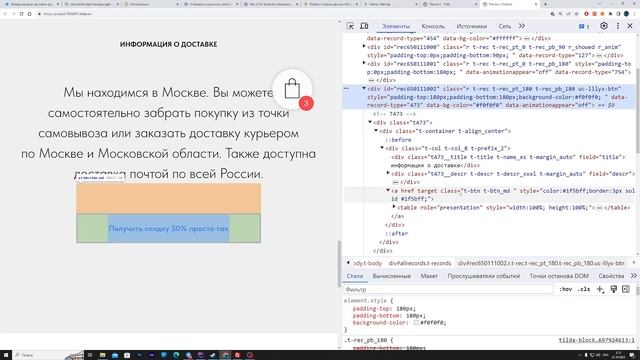Viewport: 640px width, 360px height.
Task: Click the t-body breadcrumb item
Action: click(x=368, y=263)
